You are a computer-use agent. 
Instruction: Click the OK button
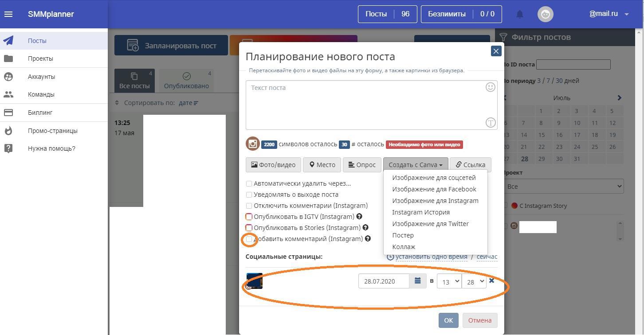tap(448, 320)
